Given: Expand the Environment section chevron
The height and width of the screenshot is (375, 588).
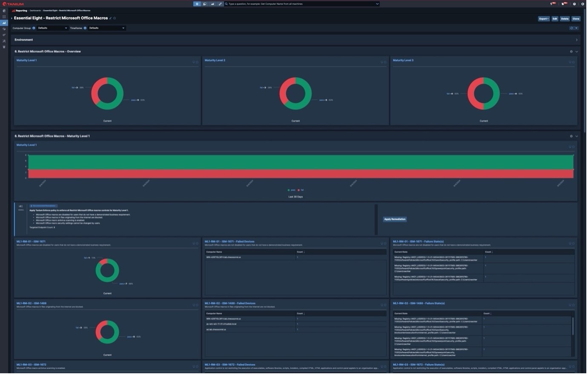Looking at the screenshot, I should (577, 40).
